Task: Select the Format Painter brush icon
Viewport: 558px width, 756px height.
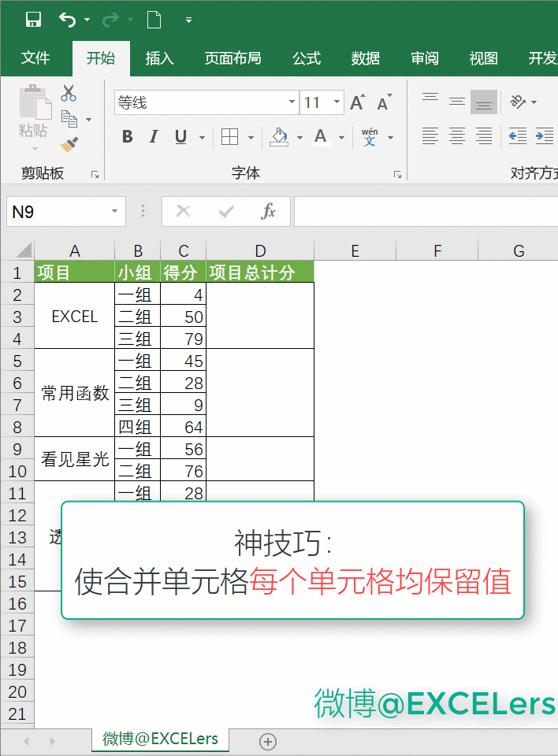Action: (69, 144)
